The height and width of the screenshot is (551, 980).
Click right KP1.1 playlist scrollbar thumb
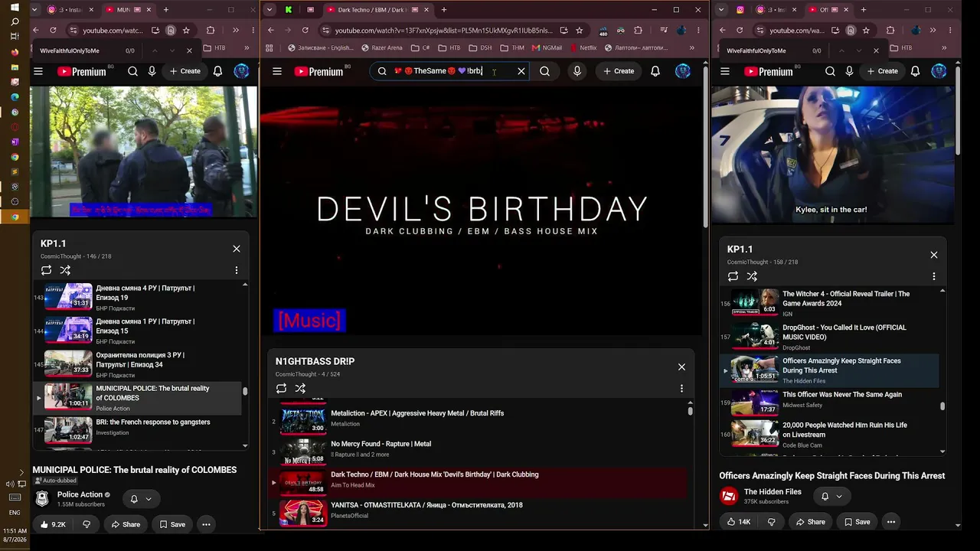coord(942,406)
